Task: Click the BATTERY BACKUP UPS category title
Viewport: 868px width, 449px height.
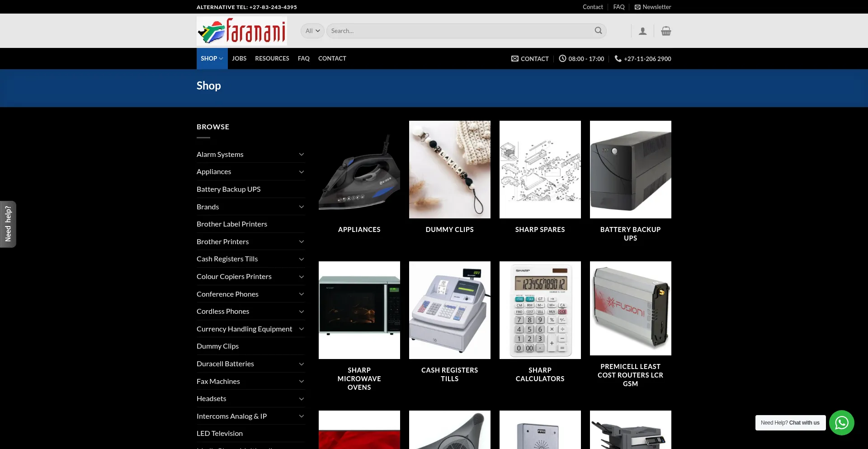Action: coord(631,234)
